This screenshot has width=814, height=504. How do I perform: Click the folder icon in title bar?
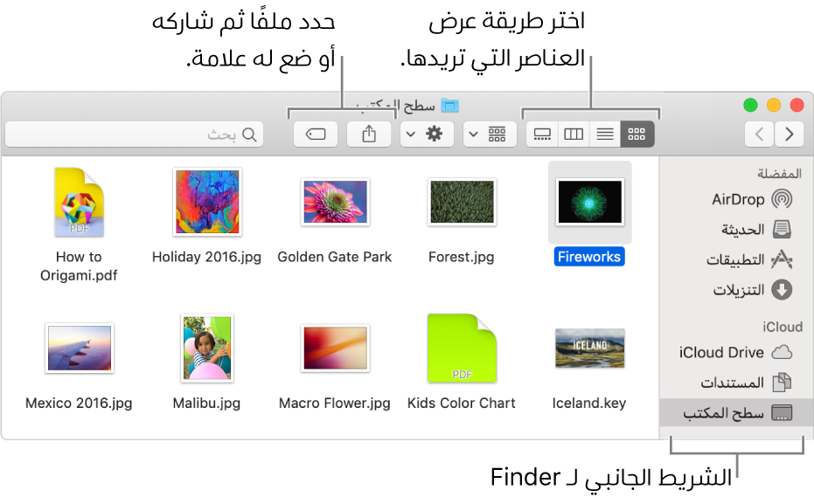tap(449, 106)
